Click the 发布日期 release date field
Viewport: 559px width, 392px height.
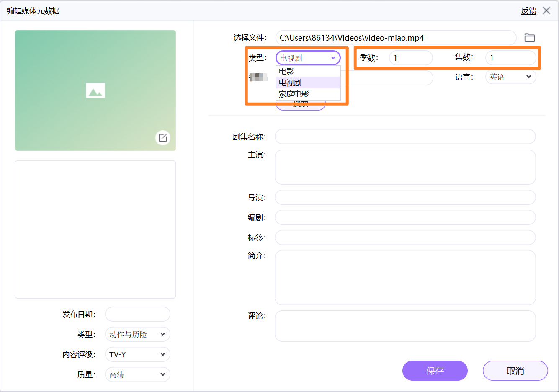(137, 314)
